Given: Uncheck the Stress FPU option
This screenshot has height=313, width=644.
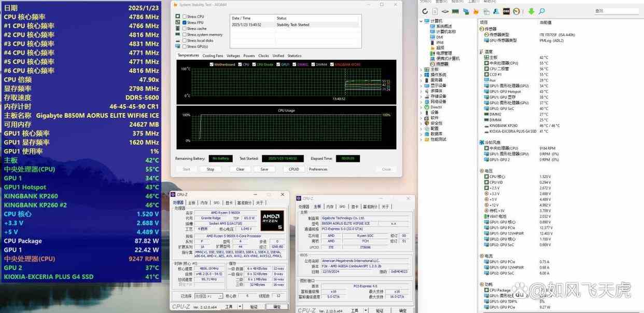Looking at the screenshot, I should click(184, 22).
